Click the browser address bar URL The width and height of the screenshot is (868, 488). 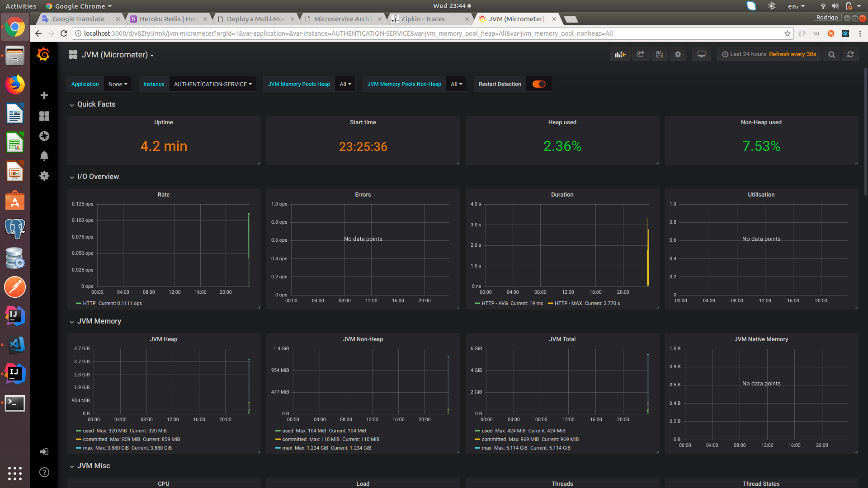click(348, 33)
